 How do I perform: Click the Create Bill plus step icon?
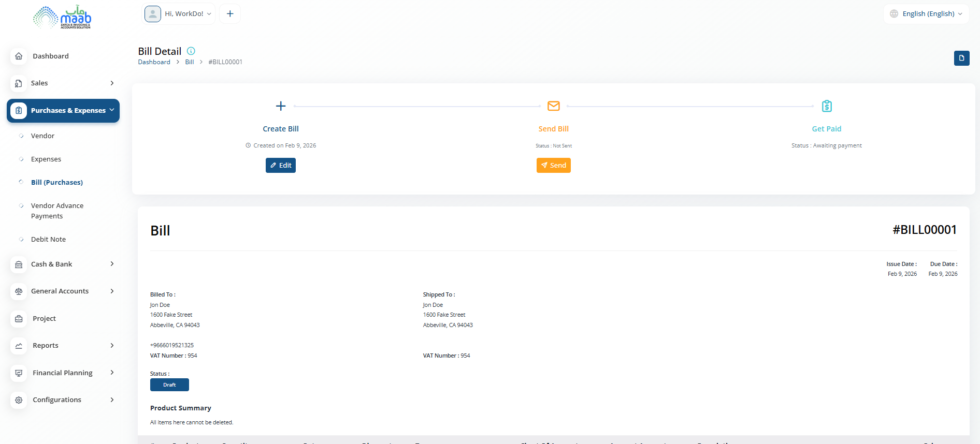point(281,106)
